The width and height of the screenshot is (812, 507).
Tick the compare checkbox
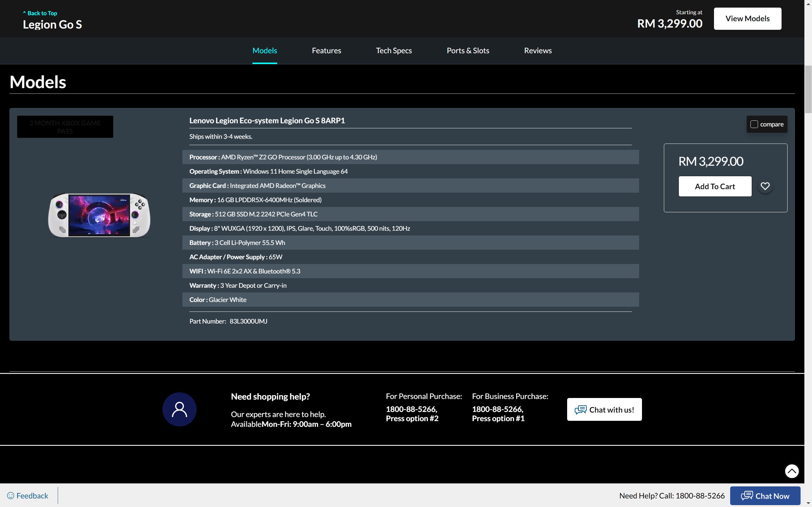tap(754, 124)
